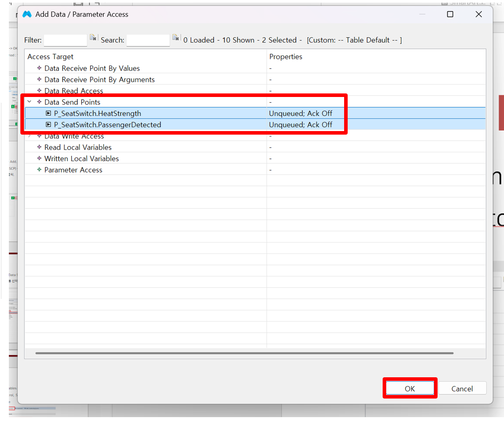Click the green Parameter Access icon
The height and width of the screenshot is (422, 504).
pos(39,170)
